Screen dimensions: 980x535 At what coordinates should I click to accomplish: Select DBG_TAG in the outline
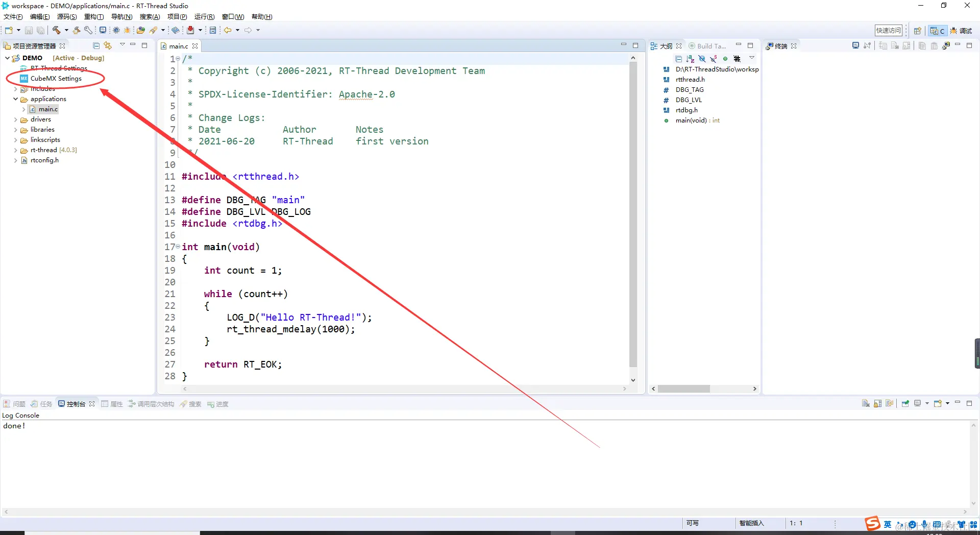(x=690, y=90)
